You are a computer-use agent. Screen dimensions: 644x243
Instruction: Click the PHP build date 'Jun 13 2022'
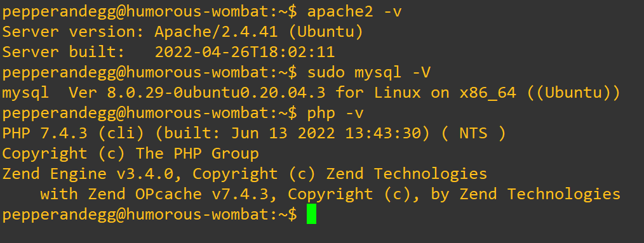pos(283,133)
